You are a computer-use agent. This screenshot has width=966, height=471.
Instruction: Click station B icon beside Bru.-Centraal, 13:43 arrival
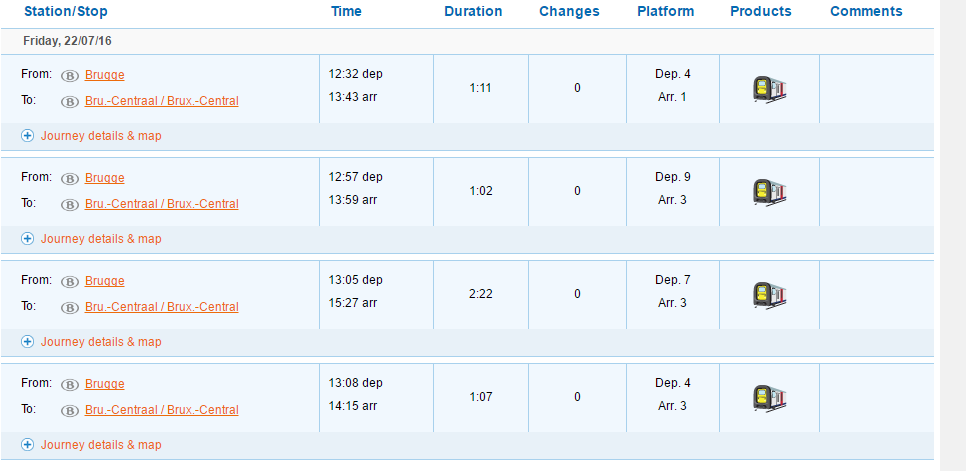coord(70,102)
